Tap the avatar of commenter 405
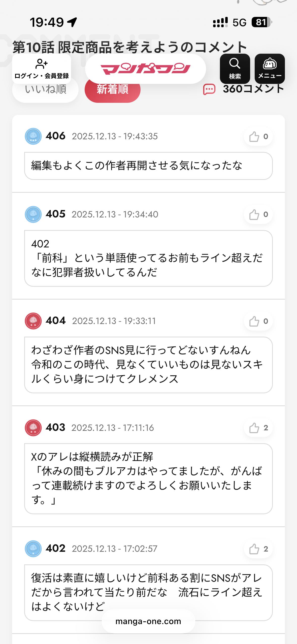Image resolution: width=297 pixels, height=644 pixels. [x=33, y=214]
